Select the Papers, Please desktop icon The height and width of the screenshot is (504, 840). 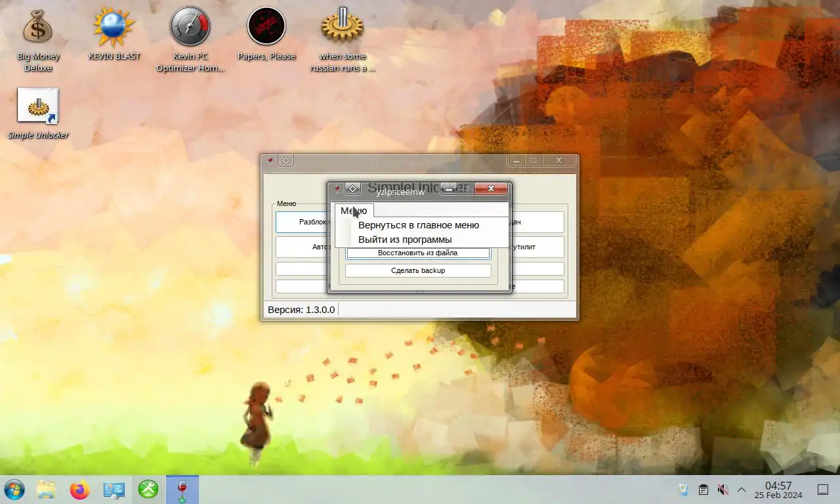pos(266,34)
